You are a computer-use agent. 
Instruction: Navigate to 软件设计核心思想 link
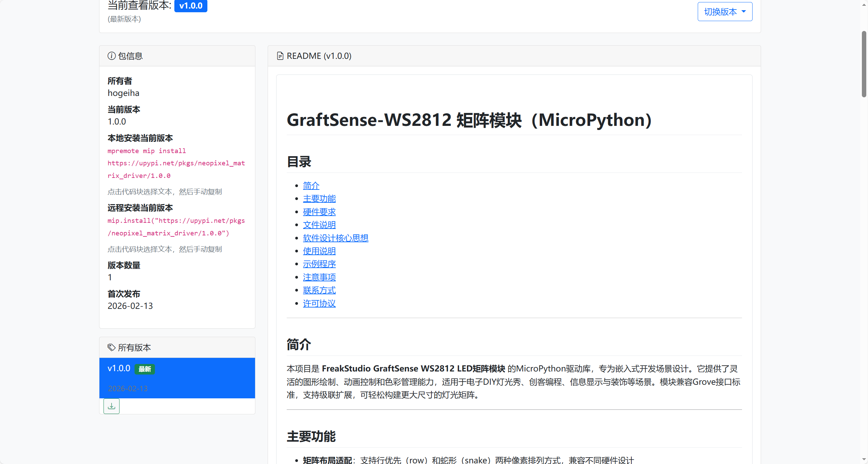335,238
